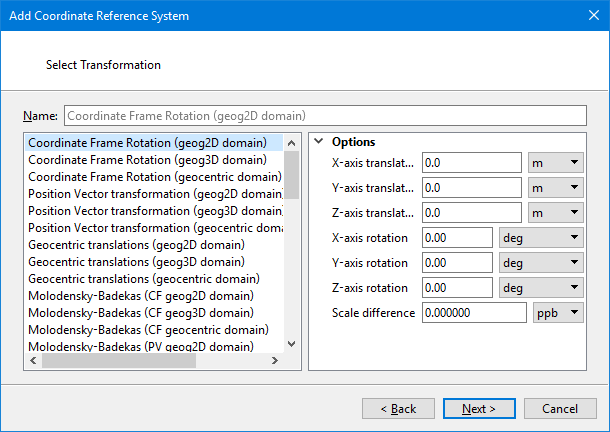The width and height of the screenshot is (610, 432).
Task: Open X-axis translation unit dropdown
Action: point(555,162)
